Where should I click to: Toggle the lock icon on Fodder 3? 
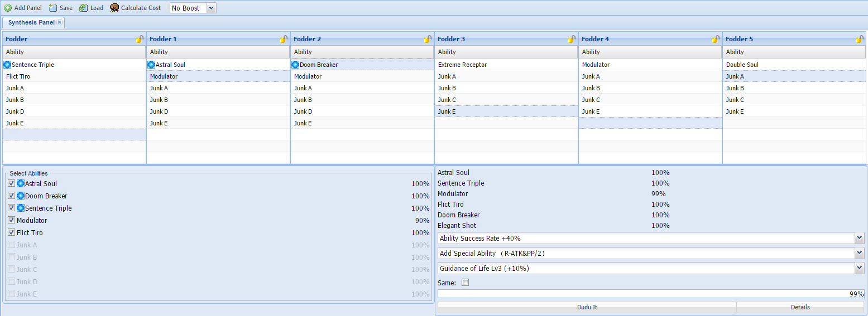point(572,39)
